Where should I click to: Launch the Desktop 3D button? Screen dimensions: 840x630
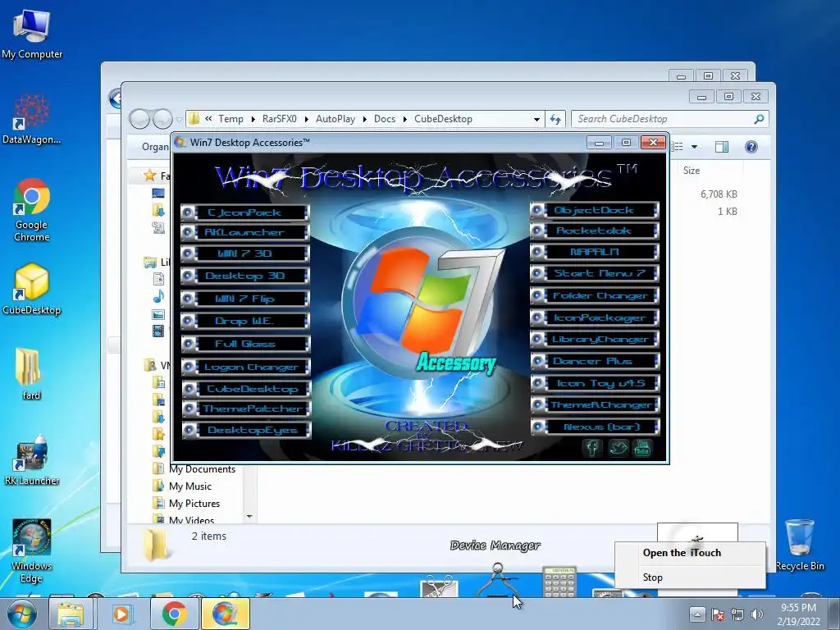pyautogui.click(x=245, y=276)
